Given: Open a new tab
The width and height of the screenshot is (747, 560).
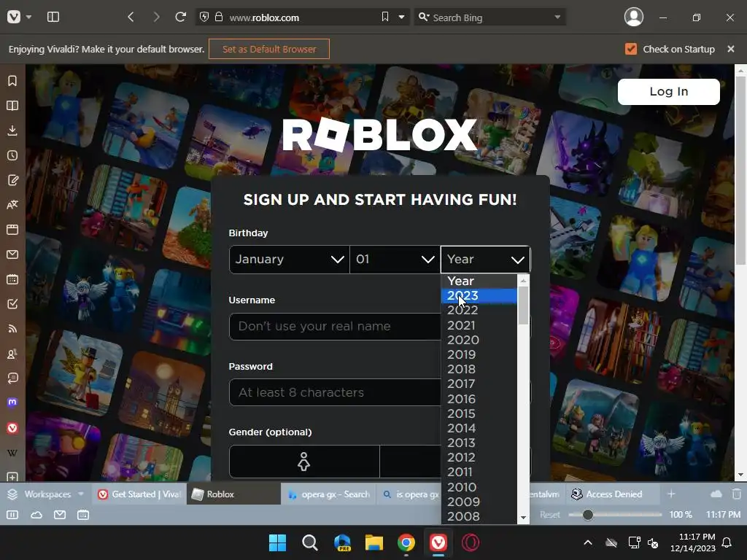Looking at the screenshot, I should click(x=671, y=494).
